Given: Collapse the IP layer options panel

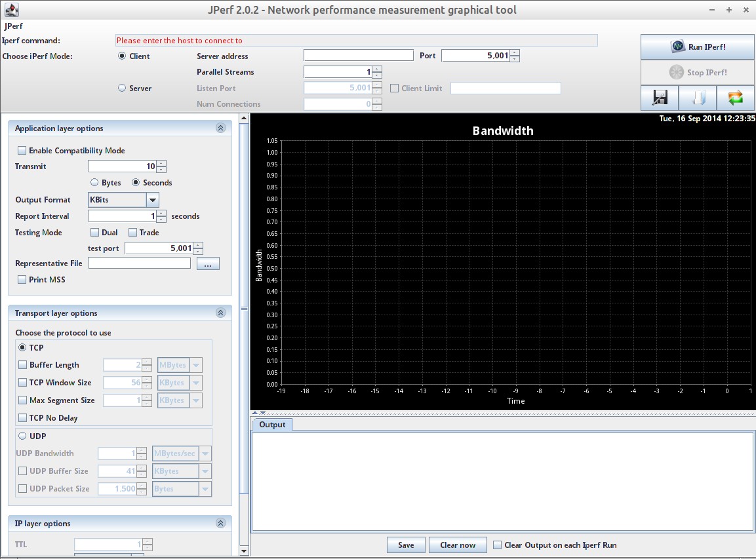Looking at the screenshot, I should pos(221,524).
